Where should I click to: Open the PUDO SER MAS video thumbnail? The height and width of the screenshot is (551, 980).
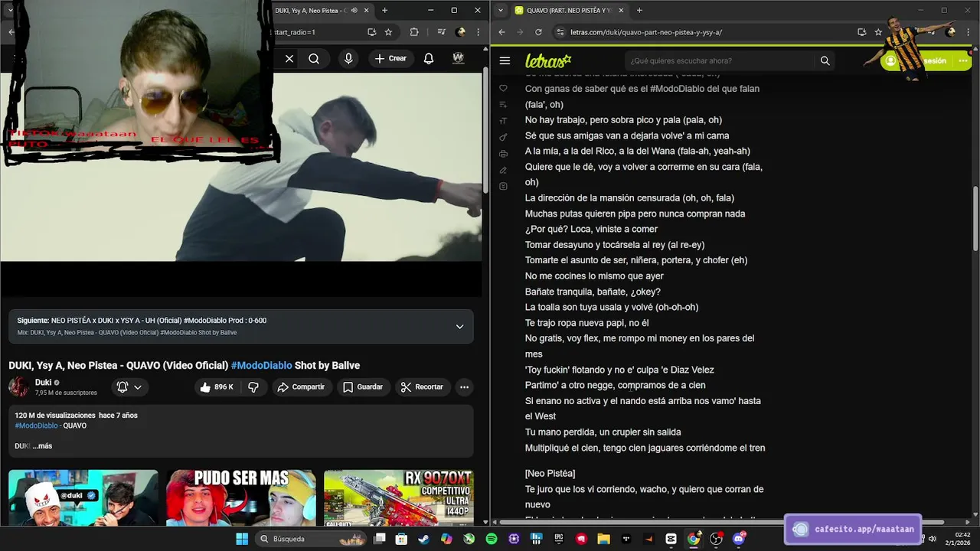pyautogui.click(x=240, y=497)
